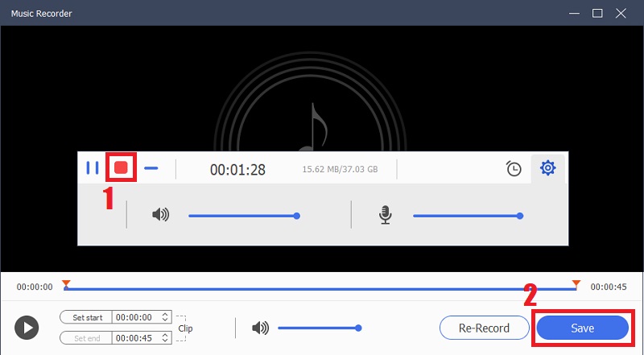644x355 pixels.
Task: Mute the microphone in the recording toolbar
Action: pyautogui.click(x=385, y=215)
